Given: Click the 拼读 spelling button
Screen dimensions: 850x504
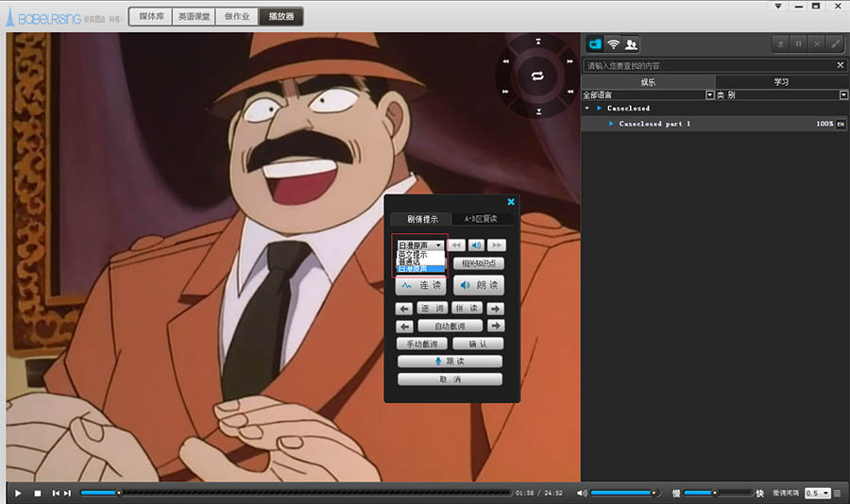Looking at the screenshot, I should 467,309.
